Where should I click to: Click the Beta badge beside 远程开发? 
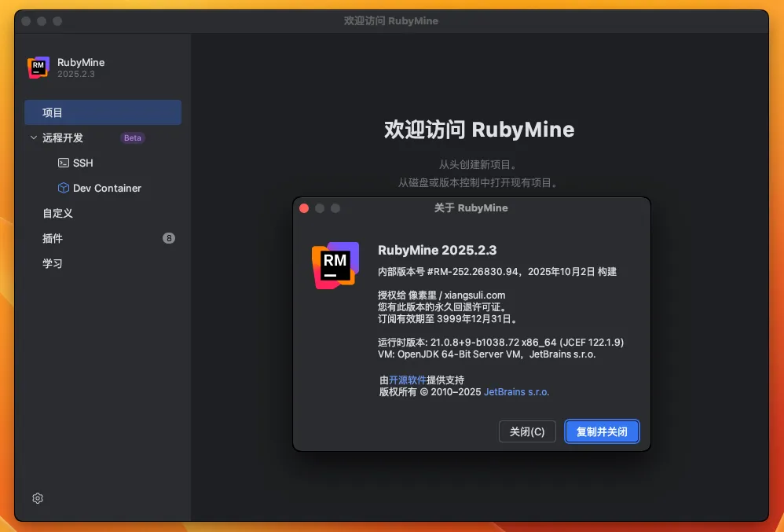133,138
